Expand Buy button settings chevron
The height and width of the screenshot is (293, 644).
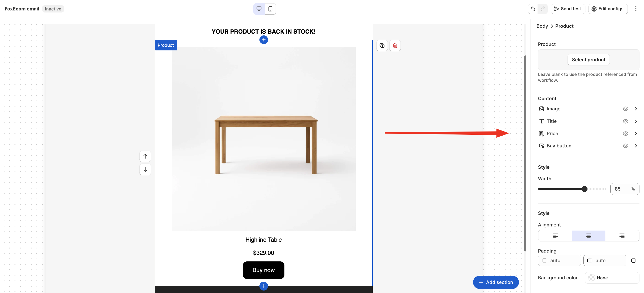[636, 146]
